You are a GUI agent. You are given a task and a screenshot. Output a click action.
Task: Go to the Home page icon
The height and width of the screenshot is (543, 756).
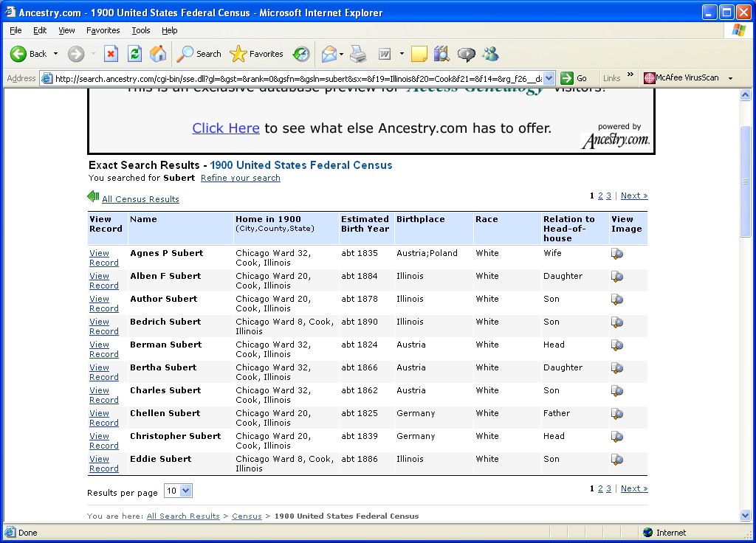point(158,54)
